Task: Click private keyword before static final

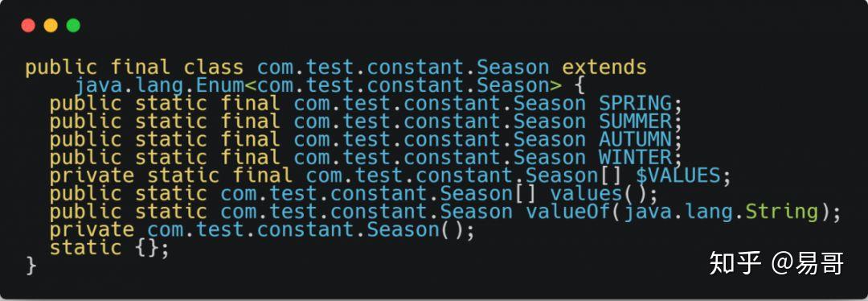Action: tap(92, 175)
